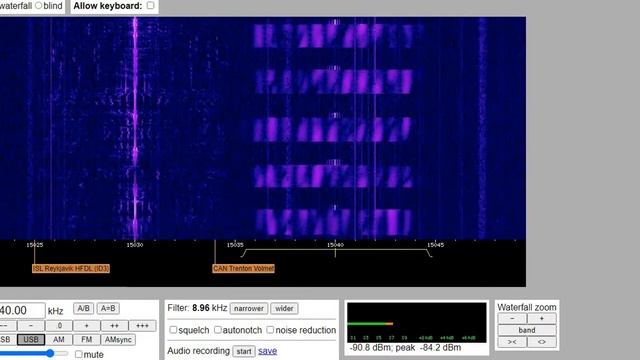Click the CAN Trenton Volmet station label

click(244, 268)
